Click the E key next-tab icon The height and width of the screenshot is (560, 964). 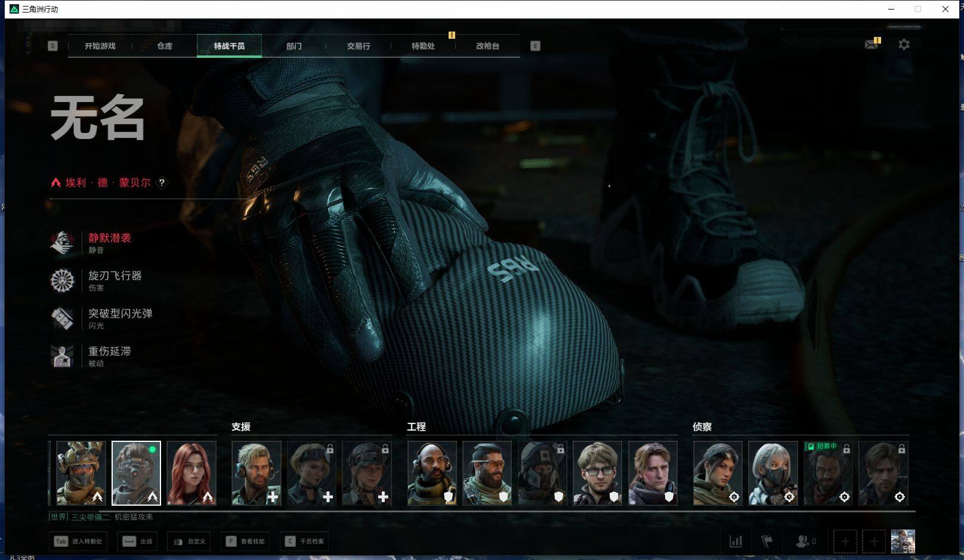535,46
